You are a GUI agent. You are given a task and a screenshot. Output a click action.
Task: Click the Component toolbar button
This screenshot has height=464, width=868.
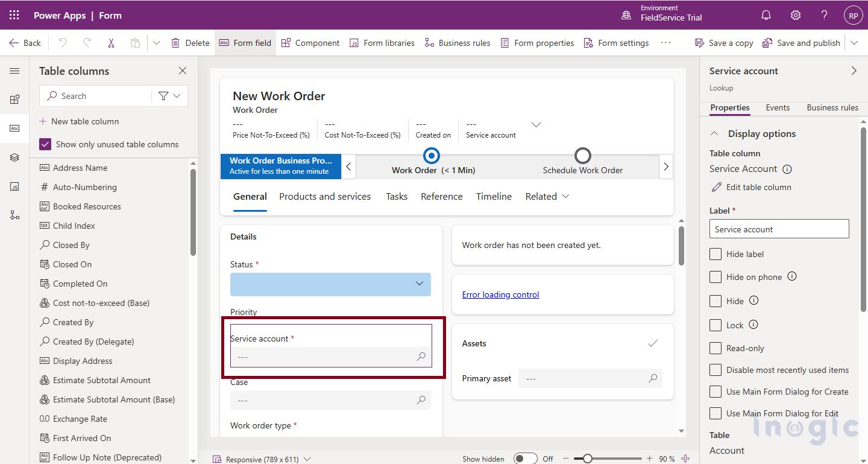pyautogui.click(x=310, y=43)
